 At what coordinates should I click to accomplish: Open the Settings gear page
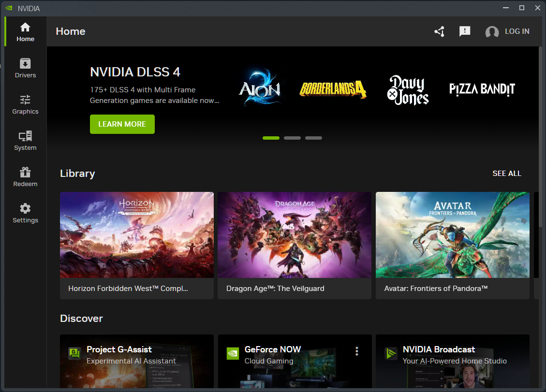26,213
